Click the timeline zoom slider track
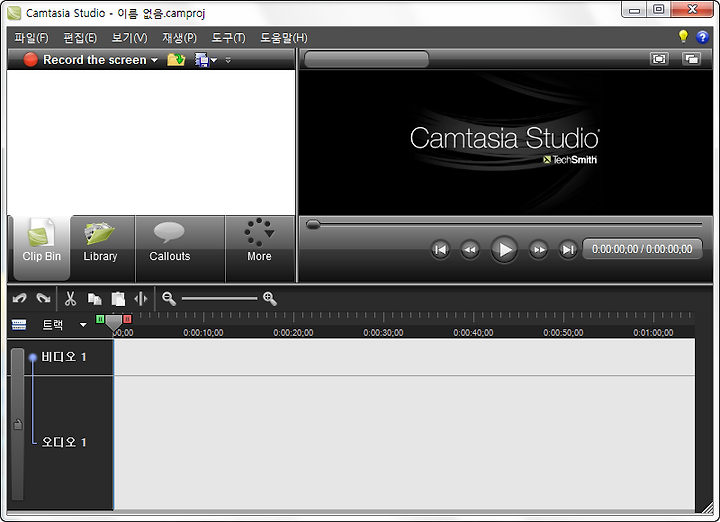This screenshot has width=720, height=522. [x=219, y=299]
